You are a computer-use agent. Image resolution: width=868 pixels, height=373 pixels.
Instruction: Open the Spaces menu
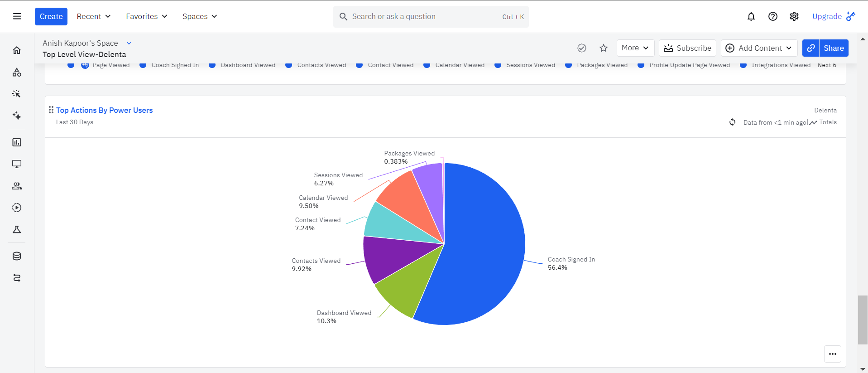(x=200, y=16)
